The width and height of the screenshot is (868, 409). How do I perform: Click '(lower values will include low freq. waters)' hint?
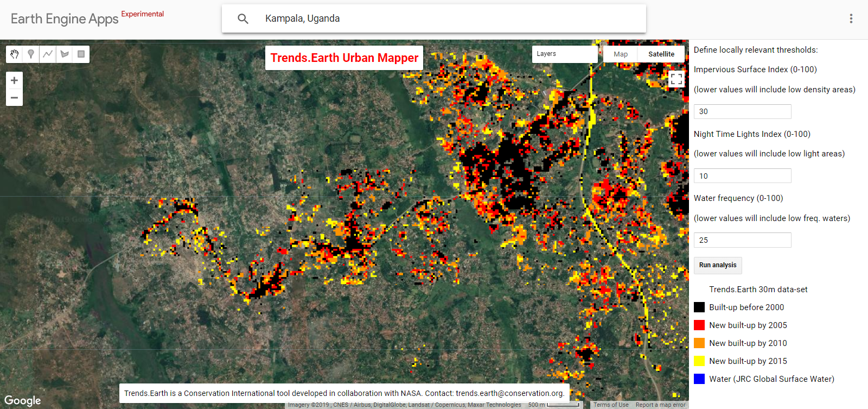tap(772, 218)
